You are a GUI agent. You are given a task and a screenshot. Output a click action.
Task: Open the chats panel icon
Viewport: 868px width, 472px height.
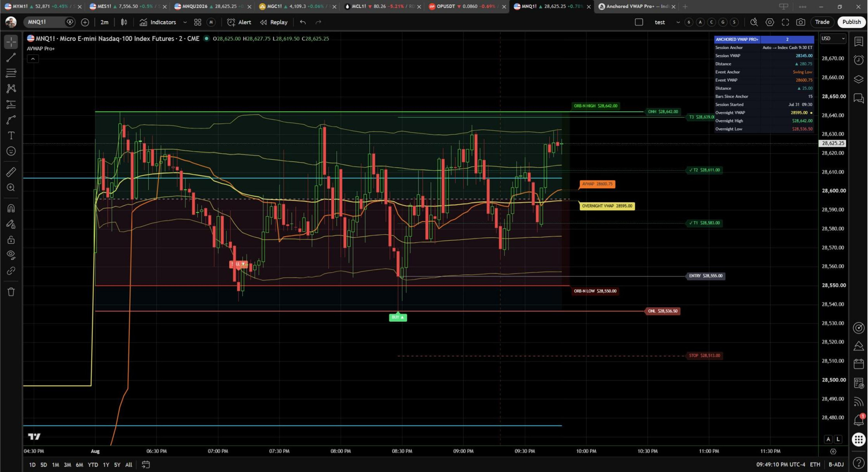[x=859, y=98]
